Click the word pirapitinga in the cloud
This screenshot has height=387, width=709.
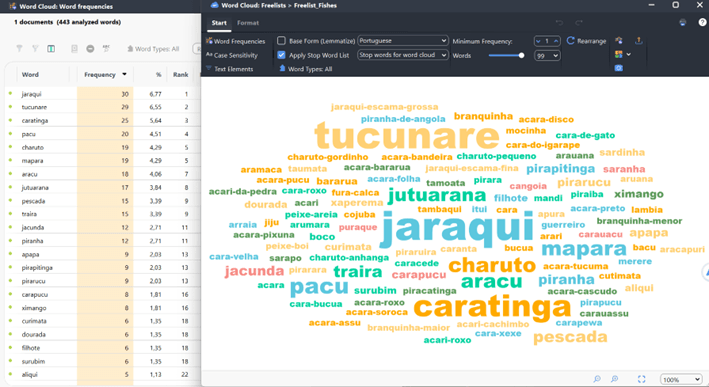point(561,169)
